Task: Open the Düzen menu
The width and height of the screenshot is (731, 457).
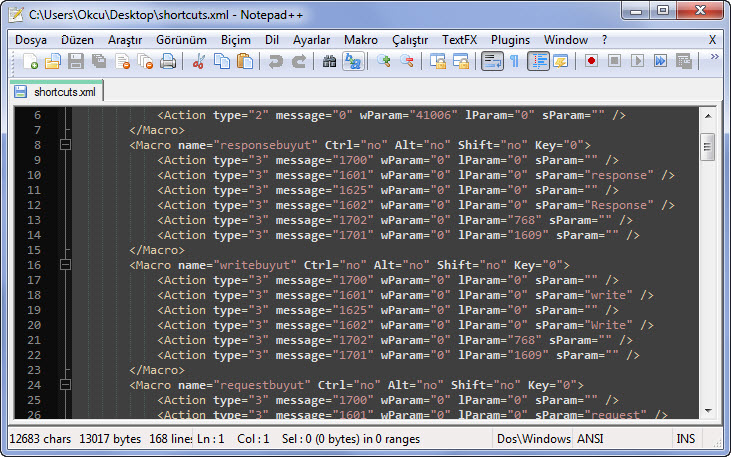Action: pos(77,40)
